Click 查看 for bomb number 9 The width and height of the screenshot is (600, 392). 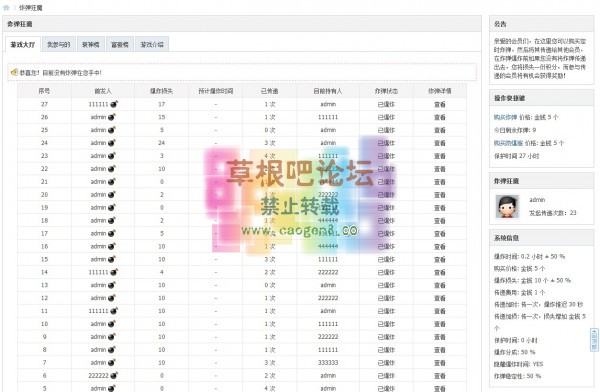pyautogui.click(x=440, y=337)
